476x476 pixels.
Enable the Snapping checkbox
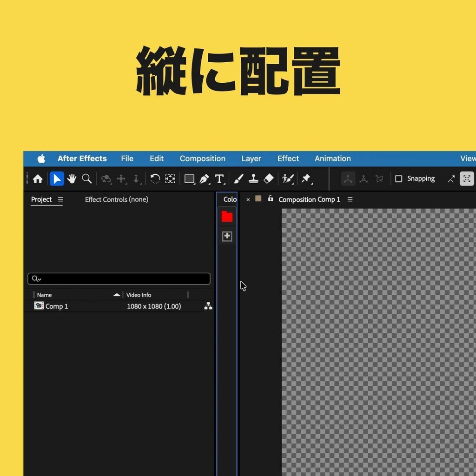point(399,178)
